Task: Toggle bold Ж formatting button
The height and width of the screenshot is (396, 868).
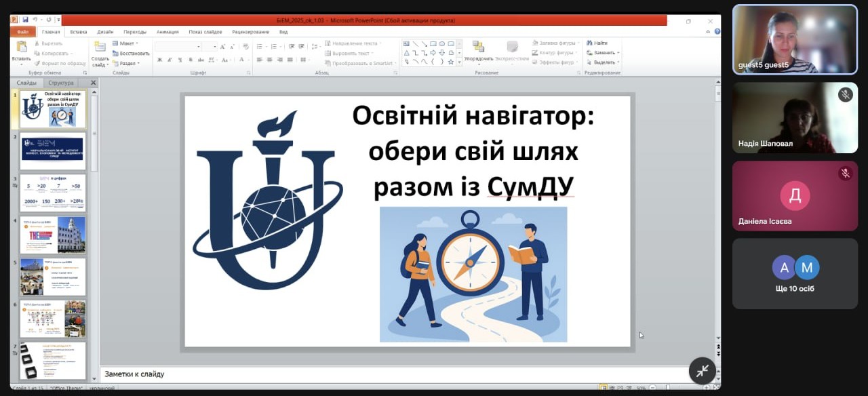Action: [159, 60]
